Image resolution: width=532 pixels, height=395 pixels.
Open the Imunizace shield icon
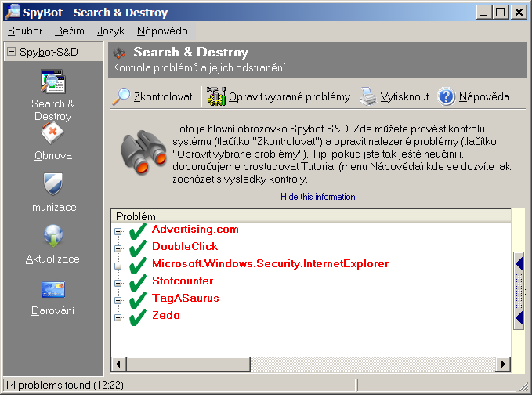[x=53, y=184]
